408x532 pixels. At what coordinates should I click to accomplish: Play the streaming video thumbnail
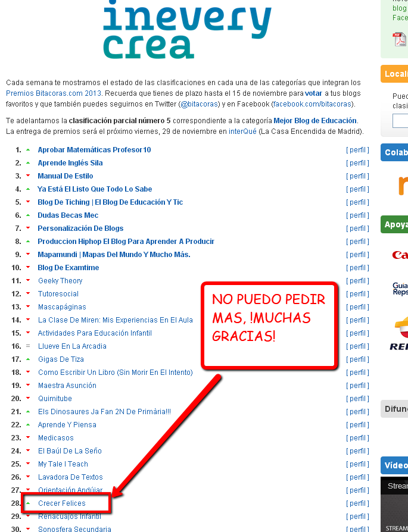coord(395,506)
